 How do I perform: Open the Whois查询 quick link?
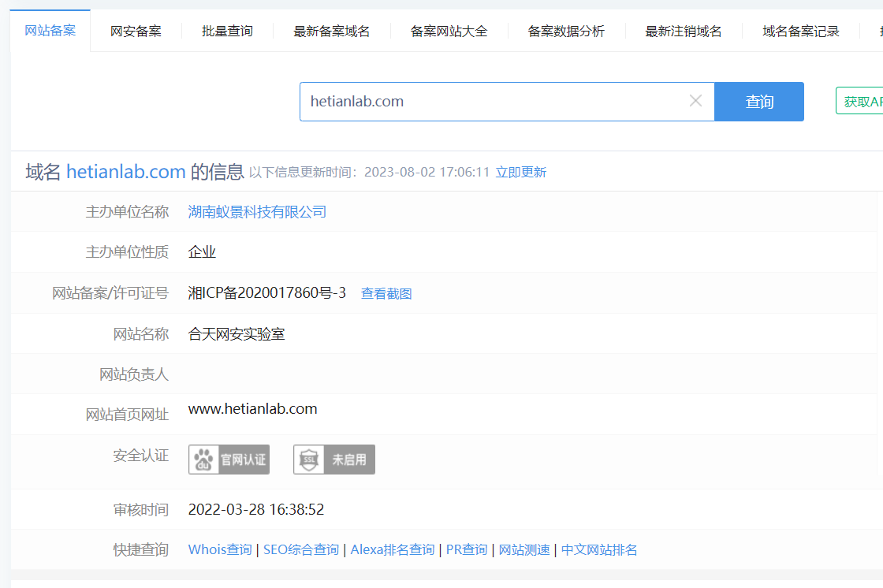220,549
